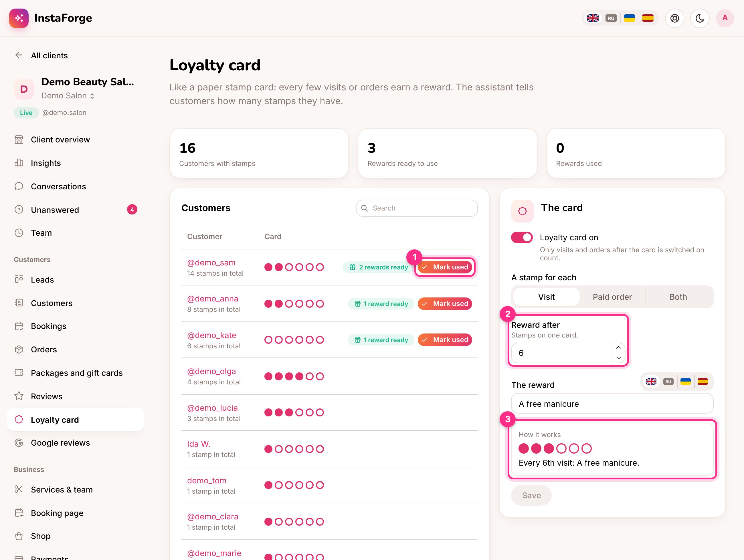Open the user avatar A menu
This screenshot has width=744, height=560.
pos(725,18)
